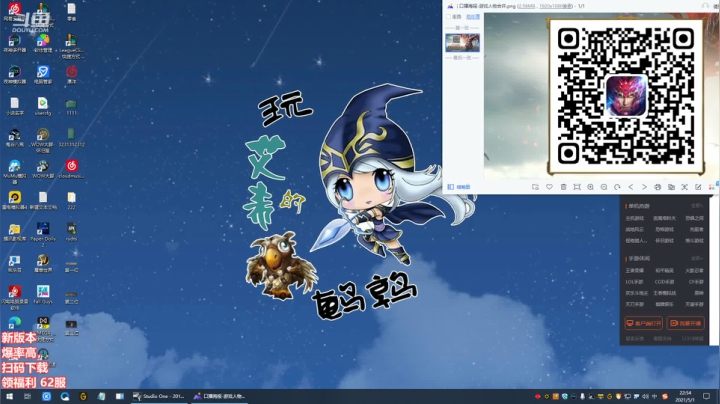This screenshot has width=720, height=404.
Task: Open the 雷电模拟器4 desktop shortcut
Action: [15, 200]
